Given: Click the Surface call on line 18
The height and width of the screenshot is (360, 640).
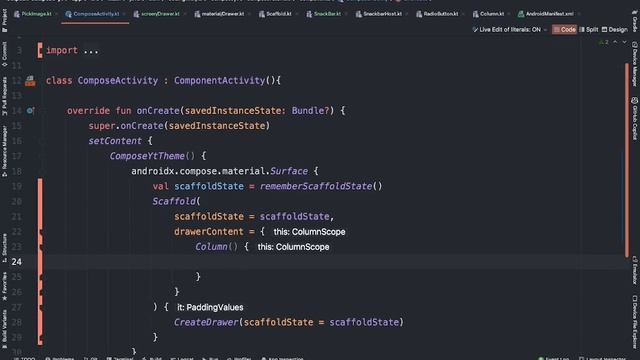Looking at the screenshot, I should (x=289, y=171).
